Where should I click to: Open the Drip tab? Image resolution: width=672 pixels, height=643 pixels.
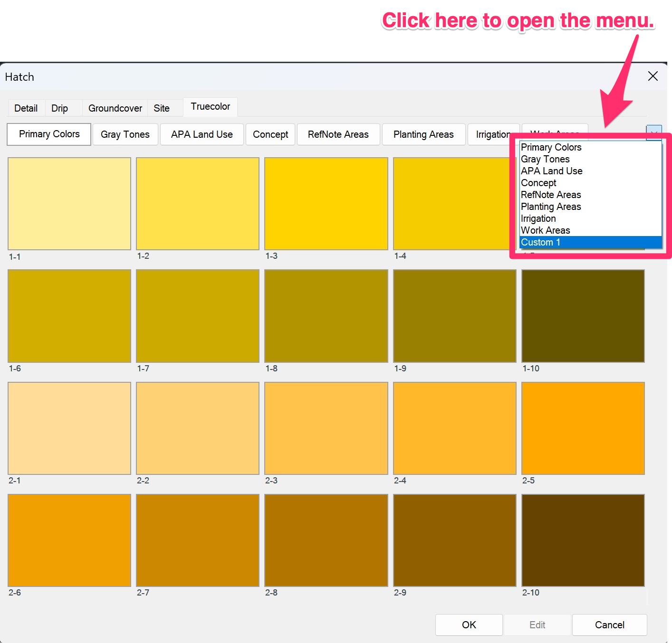point(59,108)
